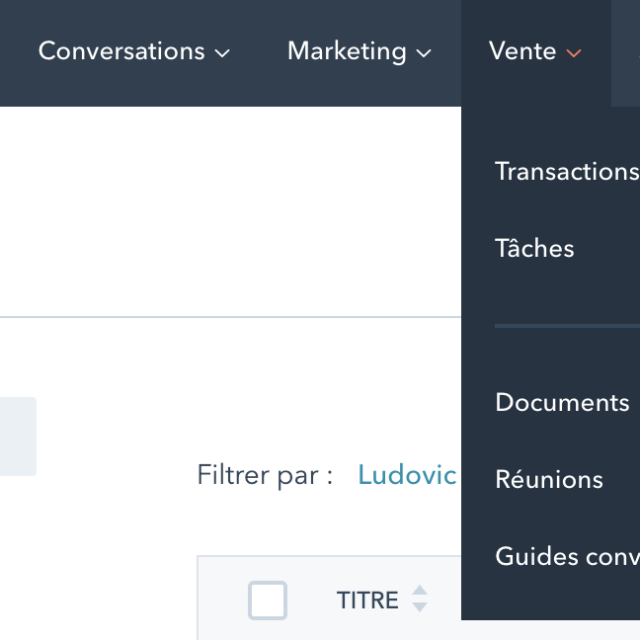
Task: Select Tâches in the Vente menu
Action: tap(534, 248)
